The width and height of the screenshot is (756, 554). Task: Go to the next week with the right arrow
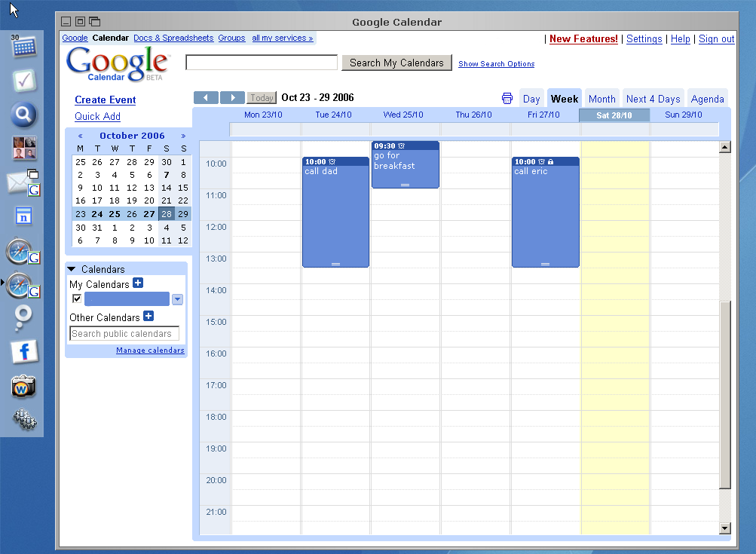click(x=232, y=97)
